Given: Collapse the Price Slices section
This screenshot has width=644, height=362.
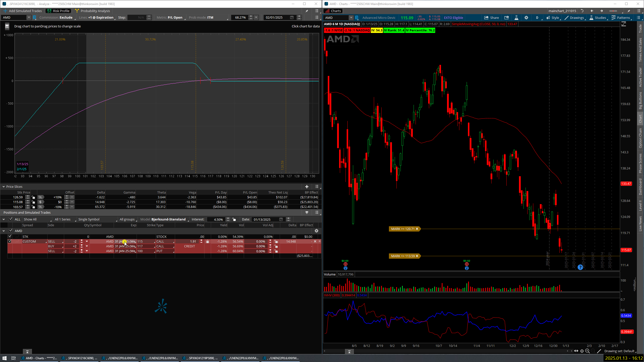Looking at the screenshot, I should pos(4,187).
